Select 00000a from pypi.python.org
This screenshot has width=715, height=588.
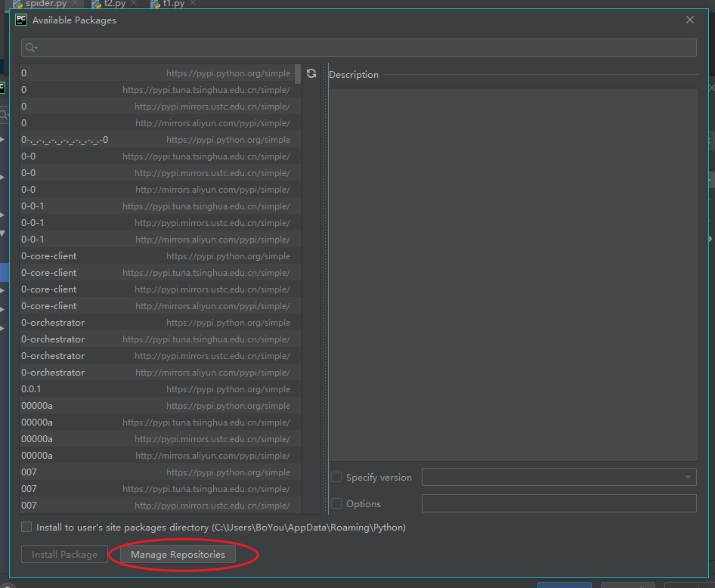[160, 406]
